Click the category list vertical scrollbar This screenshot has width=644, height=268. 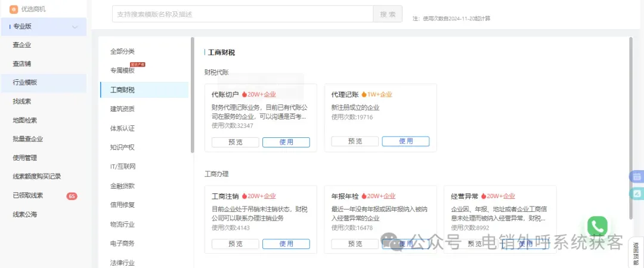pos(192,95)
